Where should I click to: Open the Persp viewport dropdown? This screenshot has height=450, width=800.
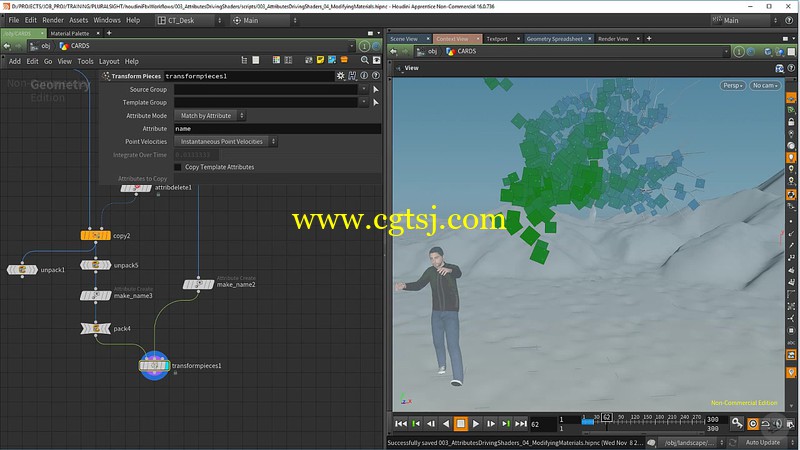[733, 86]
